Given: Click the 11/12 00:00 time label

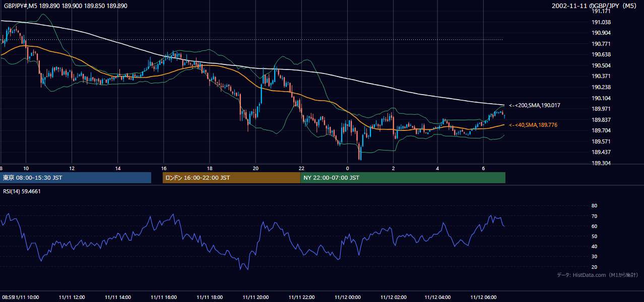Looking at the screenshot, I should (x=348, y=297).
